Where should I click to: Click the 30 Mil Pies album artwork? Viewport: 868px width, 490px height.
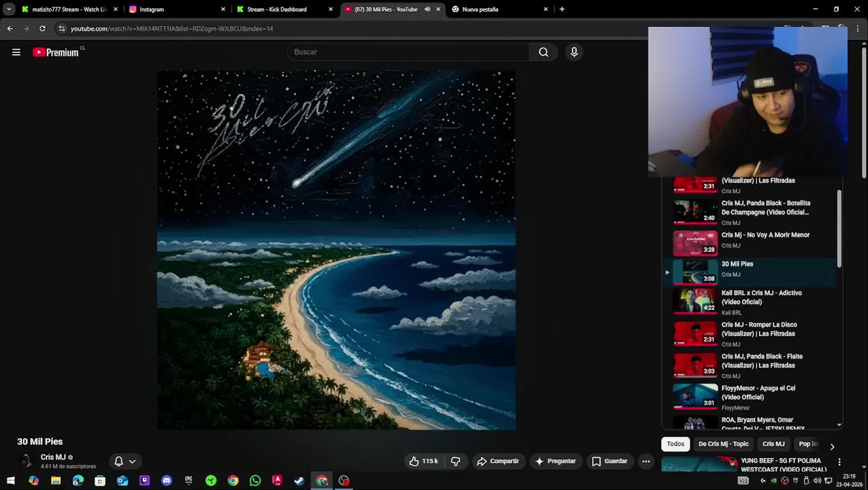coord(336,249)
